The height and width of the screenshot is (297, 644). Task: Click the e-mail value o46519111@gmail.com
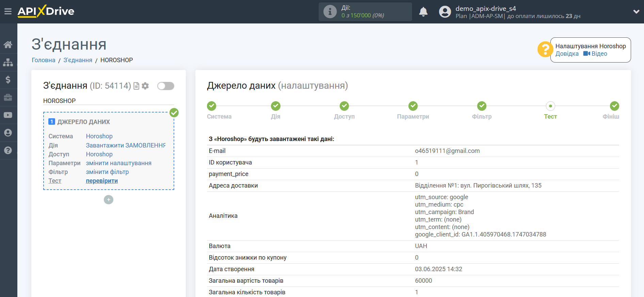pyautogui.click(x=447, y=151)
